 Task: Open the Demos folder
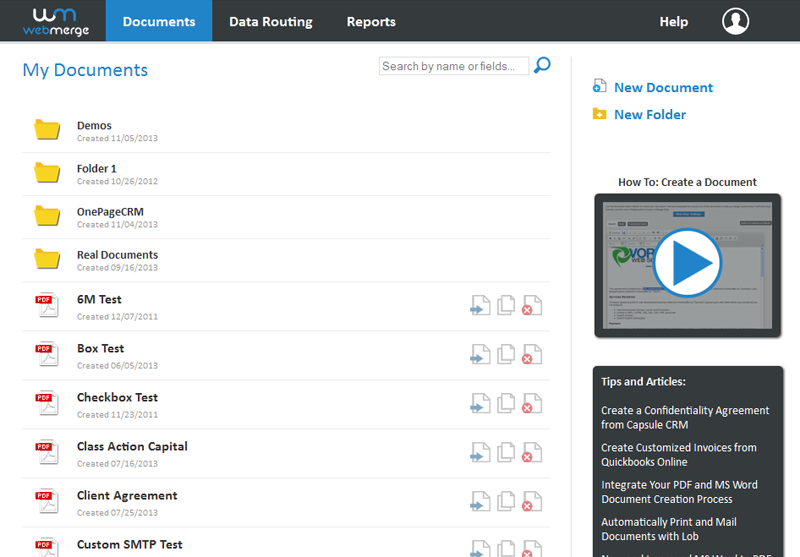94,126
